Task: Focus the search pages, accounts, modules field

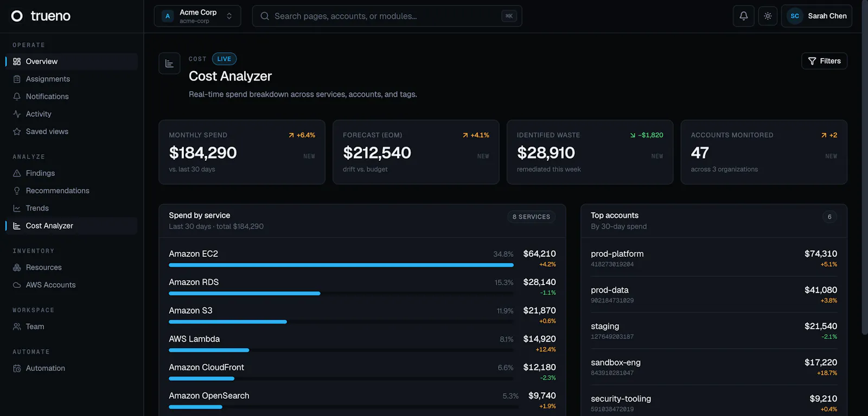Action: pyautogui.click(x=387, y=16)
